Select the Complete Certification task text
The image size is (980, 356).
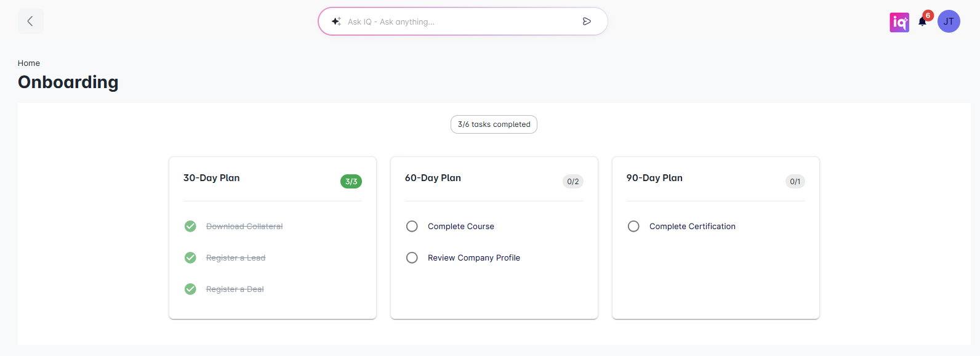[692, 227]
